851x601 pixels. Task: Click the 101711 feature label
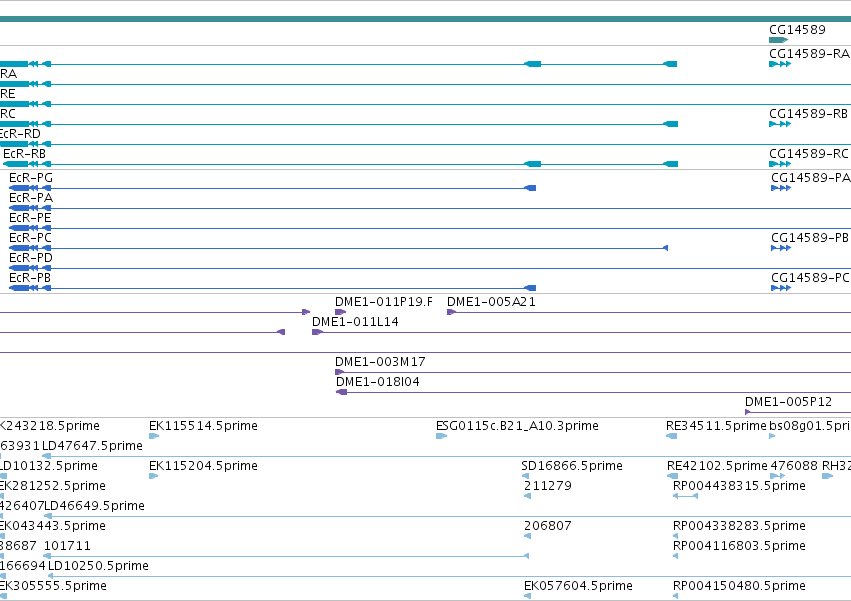[x=67, y=546]
